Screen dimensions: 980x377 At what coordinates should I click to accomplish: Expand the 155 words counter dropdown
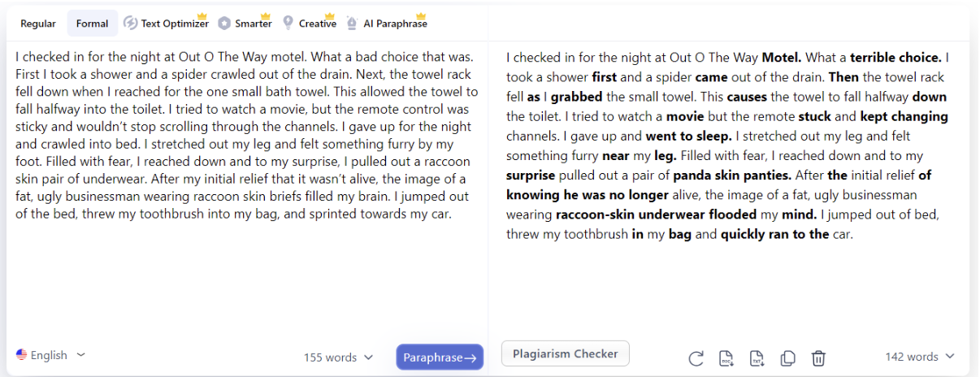(x=338, y=357)
